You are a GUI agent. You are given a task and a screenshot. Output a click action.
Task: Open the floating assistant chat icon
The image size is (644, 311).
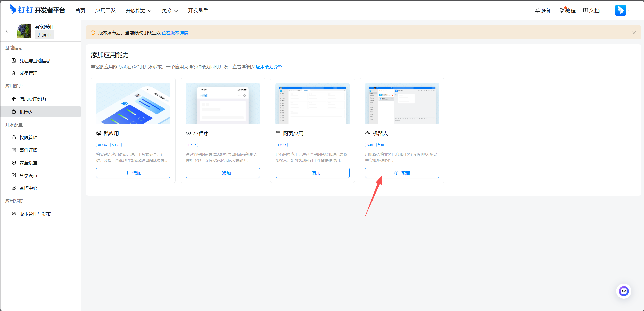[624, 291]
